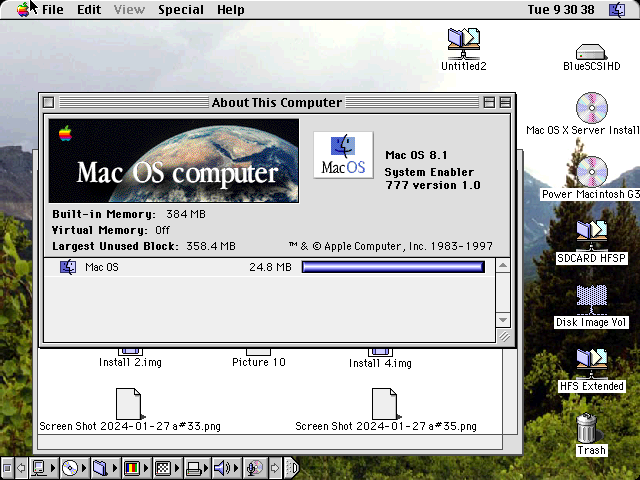Open the Special menu

pyautogui.click(x=181, y=9)
